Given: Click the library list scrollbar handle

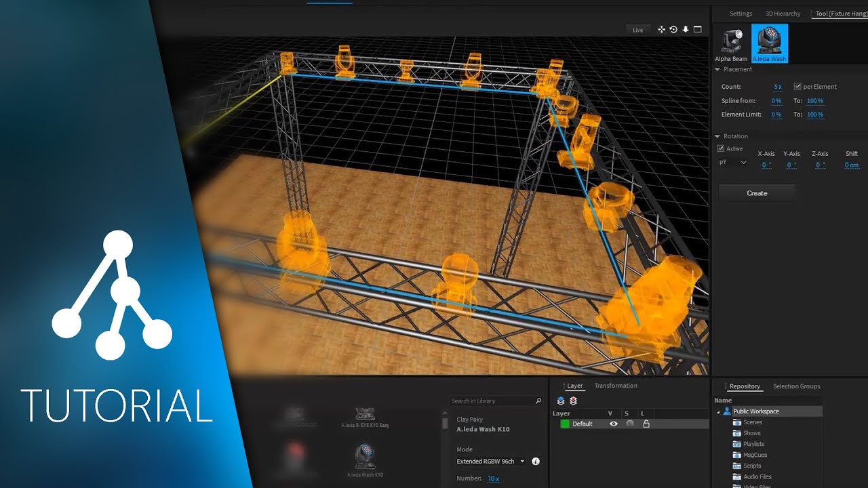Looking at the screenshot, I should coord(445,423).
